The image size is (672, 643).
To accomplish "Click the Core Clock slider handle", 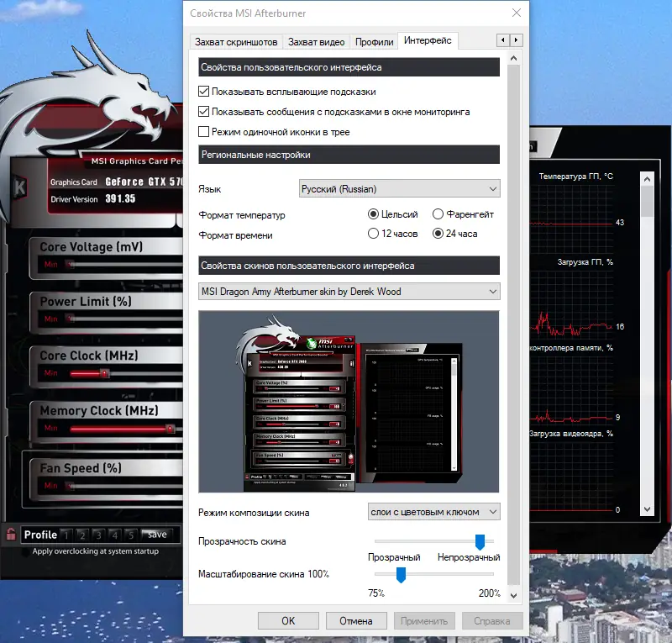I will click(104, 374).
